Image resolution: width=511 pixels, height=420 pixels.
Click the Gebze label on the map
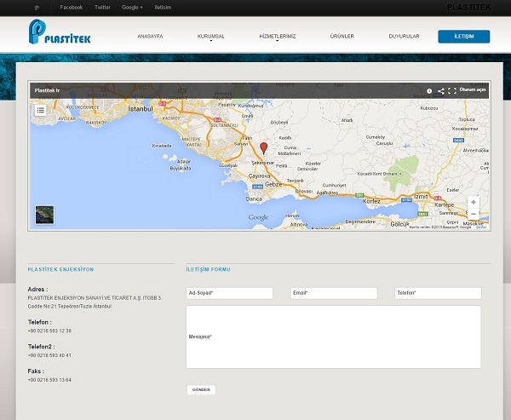point(273,184)
